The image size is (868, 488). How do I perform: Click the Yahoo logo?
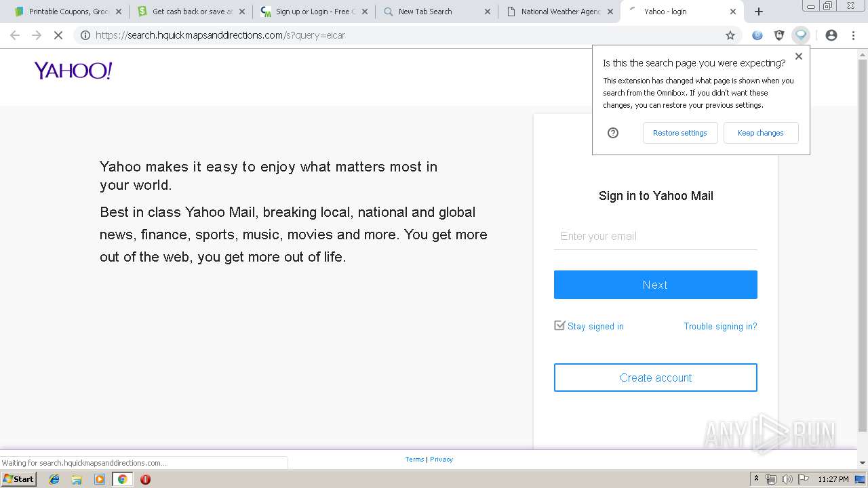click(x=73, y=70)
